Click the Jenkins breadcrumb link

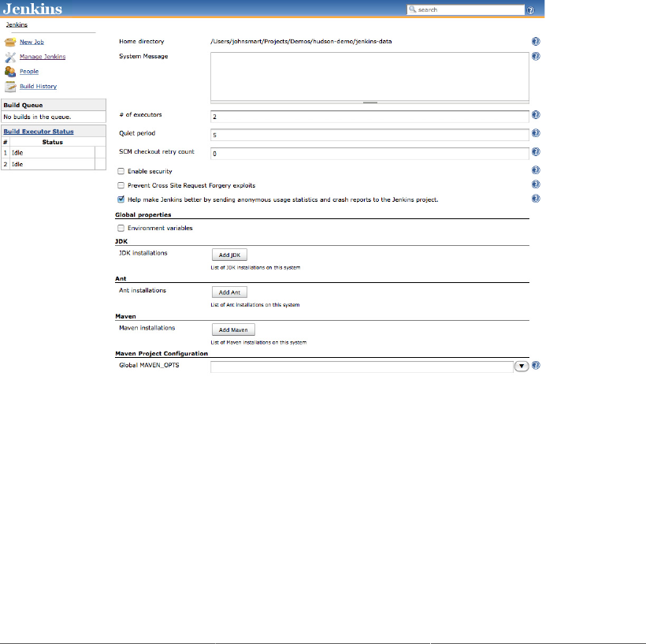(x=17, y=24)
